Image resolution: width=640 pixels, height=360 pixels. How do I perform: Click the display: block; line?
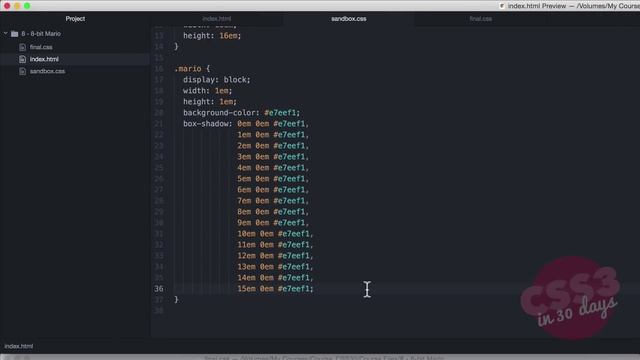216,80
